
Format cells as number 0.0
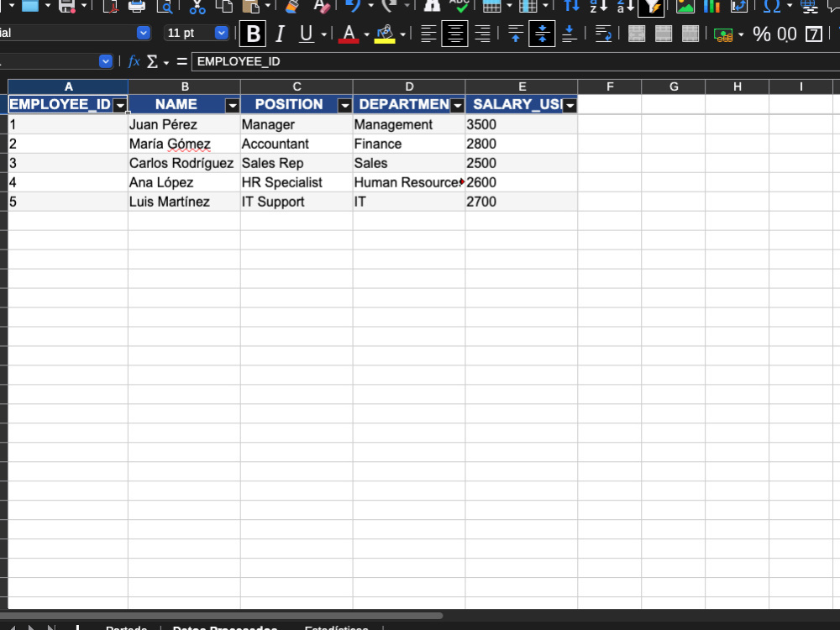click(x=786, y=34)
